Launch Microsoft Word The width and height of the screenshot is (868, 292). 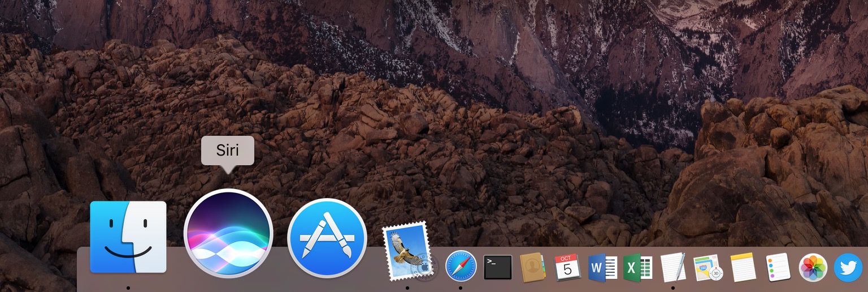point(602,268)
